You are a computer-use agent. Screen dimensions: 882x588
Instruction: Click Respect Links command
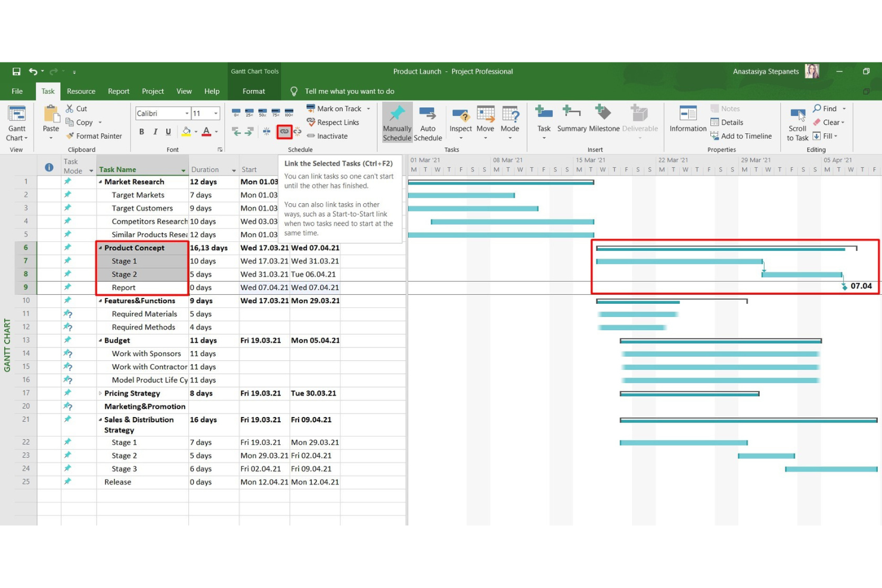coord(333,122)
